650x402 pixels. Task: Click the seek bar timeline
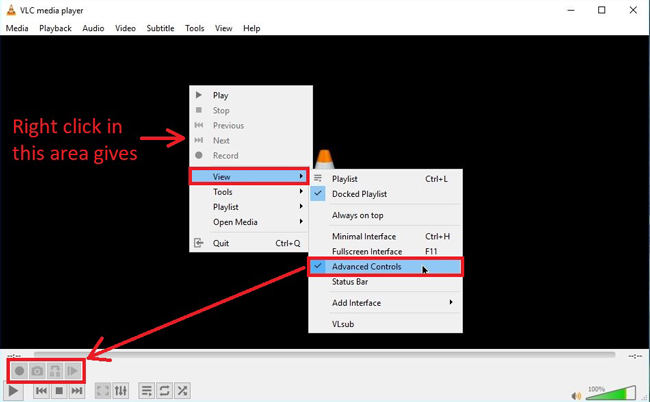[x=325, y=355]
